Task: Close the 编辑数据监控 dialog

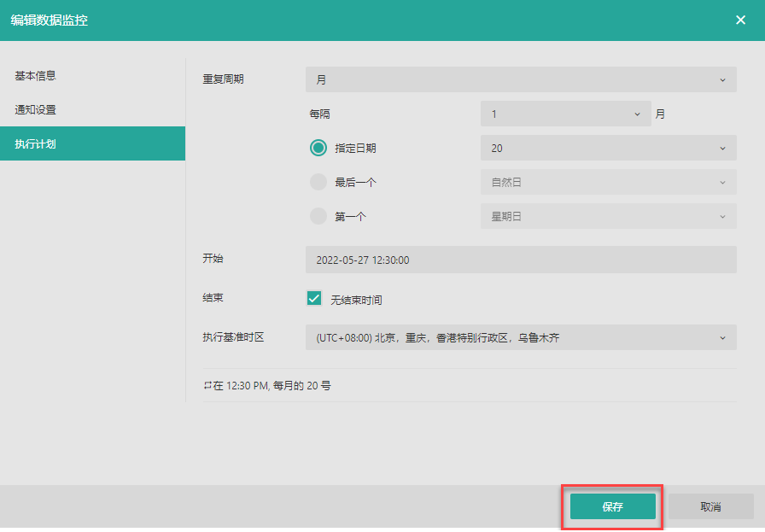Action: [740, 20]
